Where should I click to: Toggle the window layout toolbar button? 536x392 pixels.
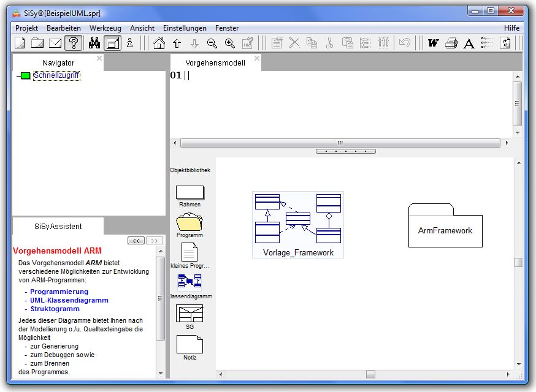tap(112, 43)
